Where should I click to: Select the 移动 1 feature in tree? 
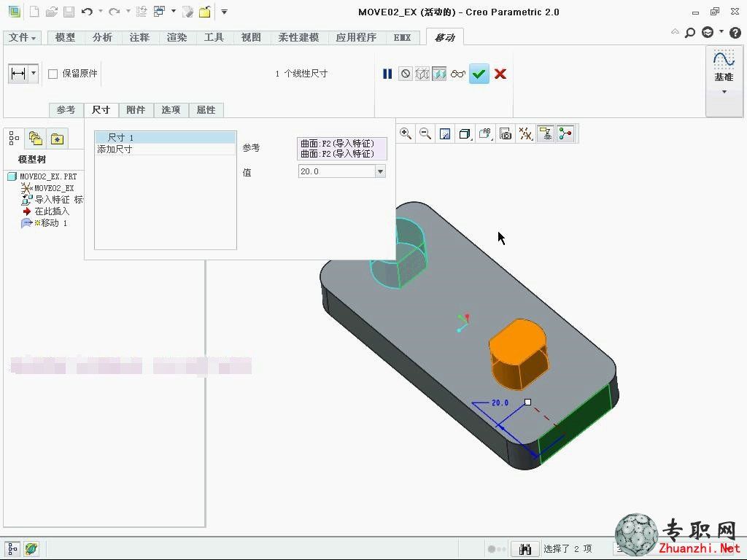(x=44, y=223)
